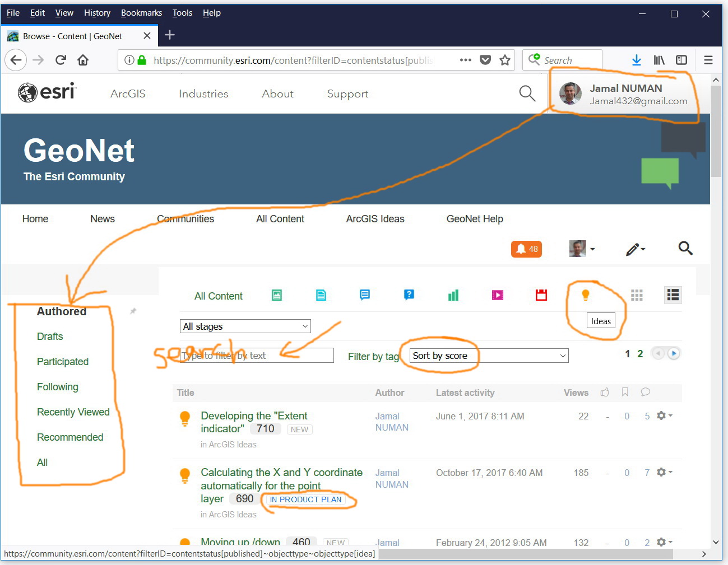Open the user avatar dropdown menu

(582, 249)
